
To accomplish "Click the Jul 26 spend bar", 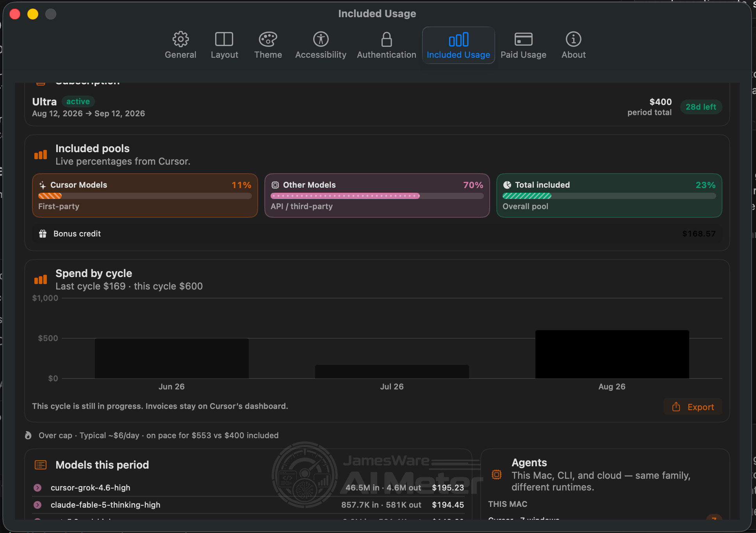I will (392, 371).
